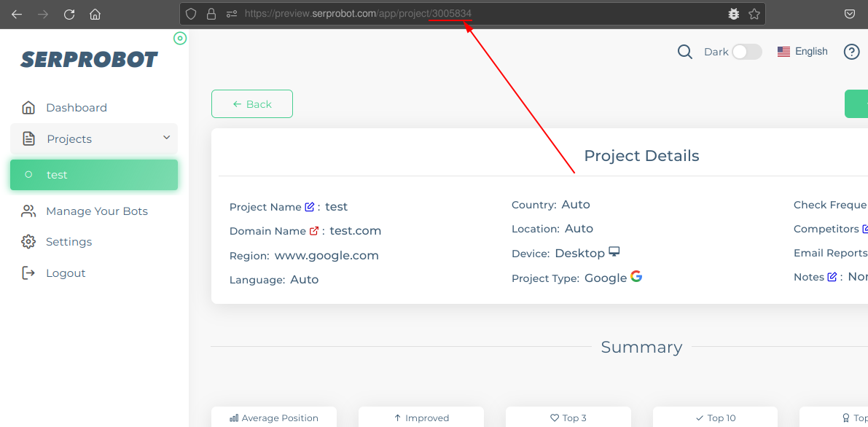Click the region value "www.google.com"
This screenshot has width=868, height=427.
tap(327, 256)
